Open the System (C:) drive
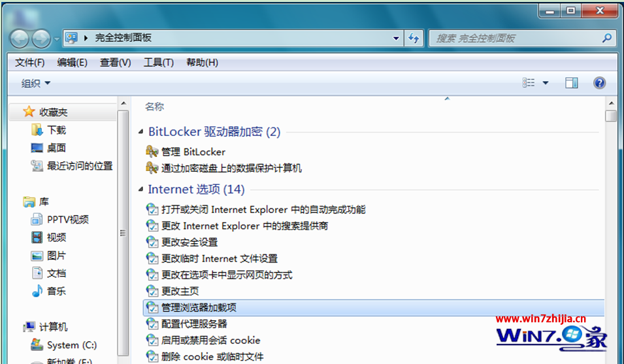The image size is (624, 364). tap(72, 345)
